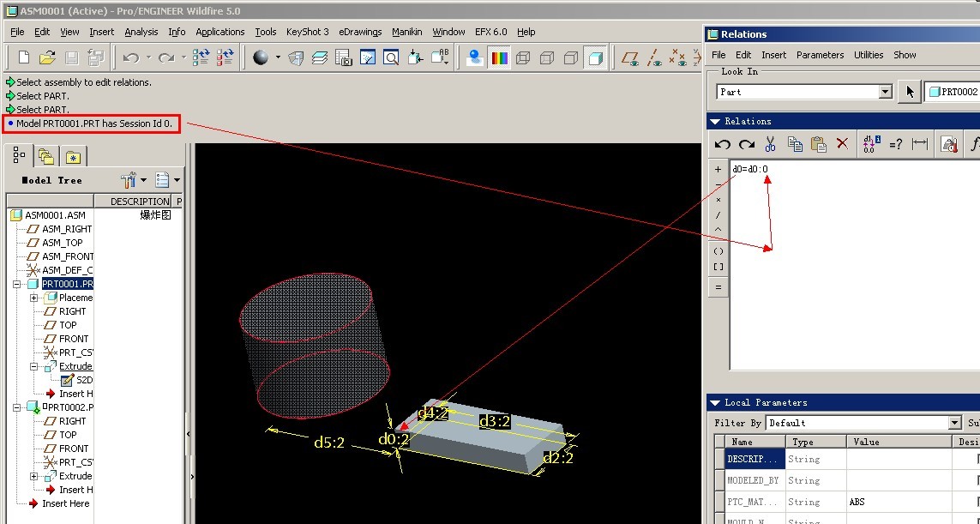
Task: Click select arrow button beside Look In
Action: tap(910, 92)
